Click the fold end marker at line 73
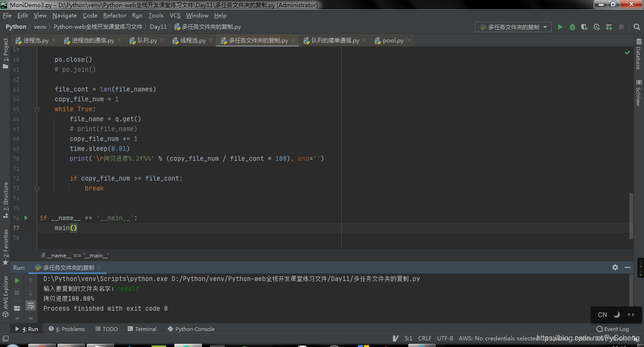The image size is (644, 347). click(x=37, y=188)
